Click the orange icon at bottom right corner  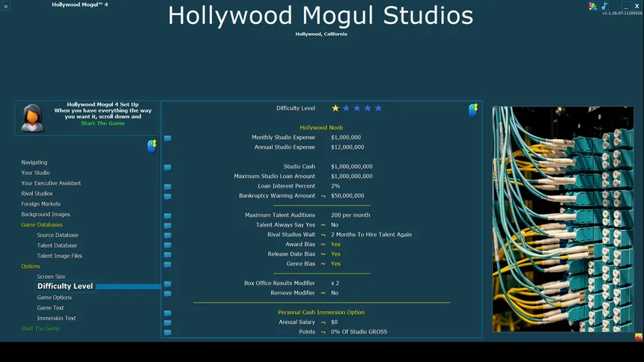(638, 337)
